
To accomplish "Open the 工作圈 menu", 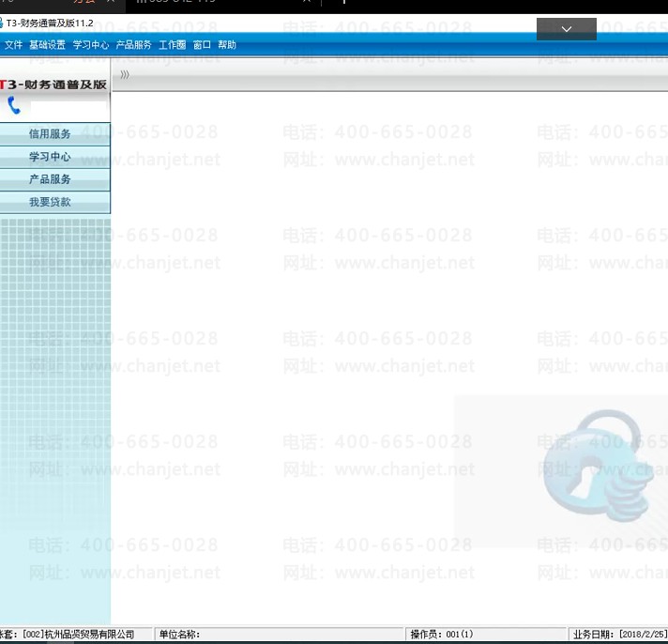I will tap(172, 45).
